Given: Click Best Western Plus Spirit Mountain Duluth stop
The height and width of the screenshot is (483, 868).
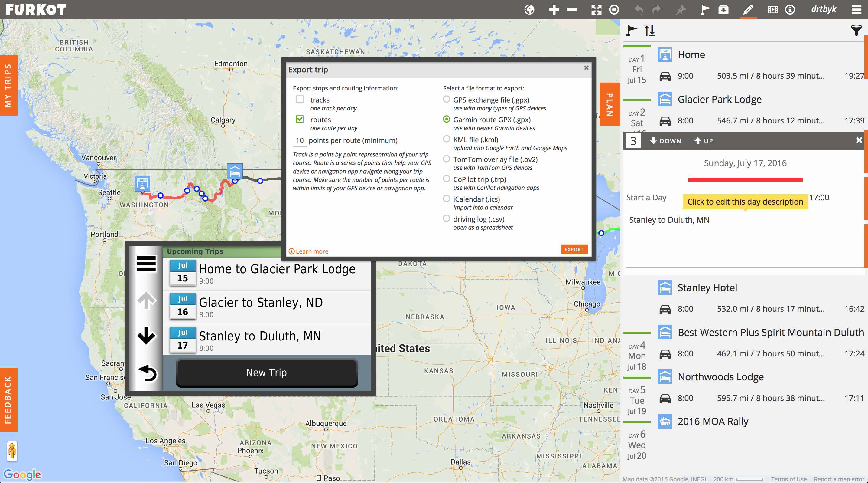Looking at the screenshot, I should [771, 333].
